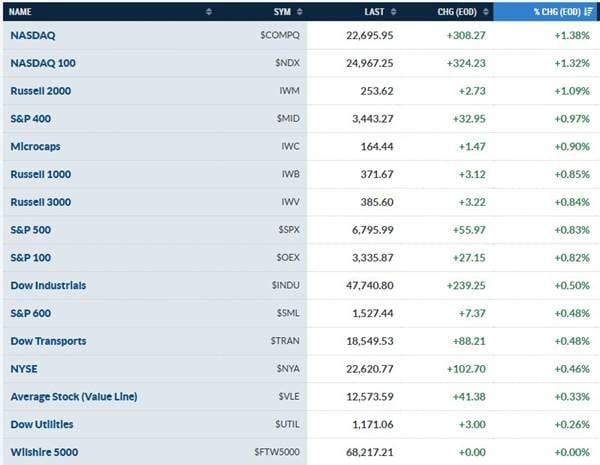Open the S&P 100 link
The height and width of the screenshot is (465, 600).
(x=31, y=258)
